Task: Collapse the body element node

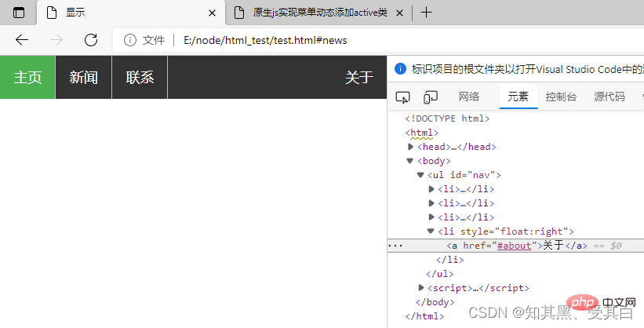Action: (x=410, y=161)
